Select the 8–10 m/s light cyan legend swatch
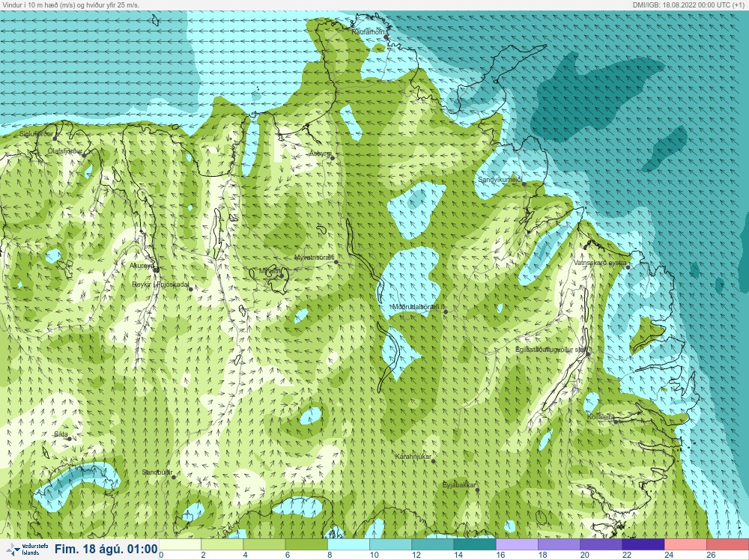The height and width of the screenshot is (560, 749). (x=348, y=544)
